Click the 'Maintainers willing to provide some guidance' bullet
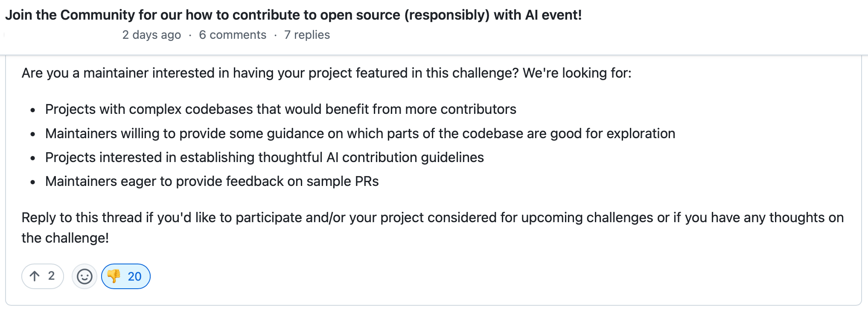 360,133
